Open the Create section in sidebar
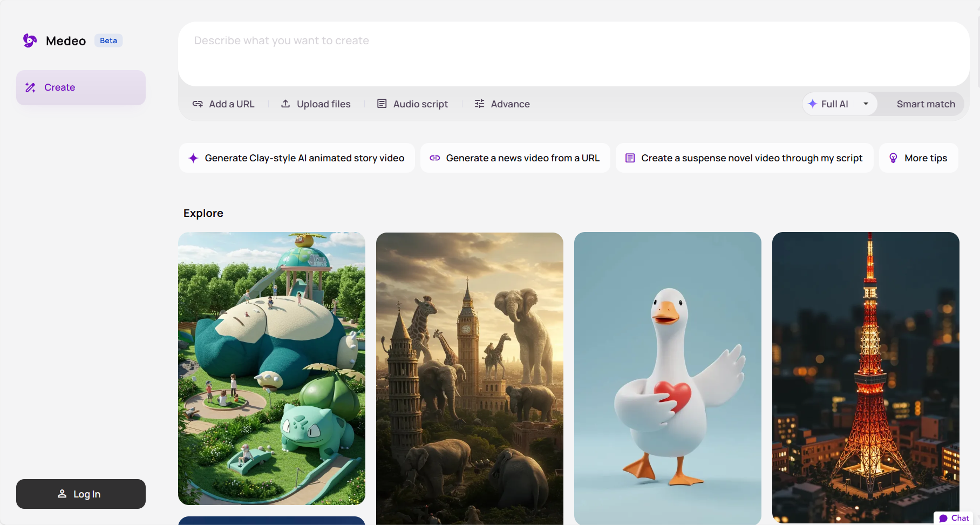 pyautogui.click(x=81, y=87)
